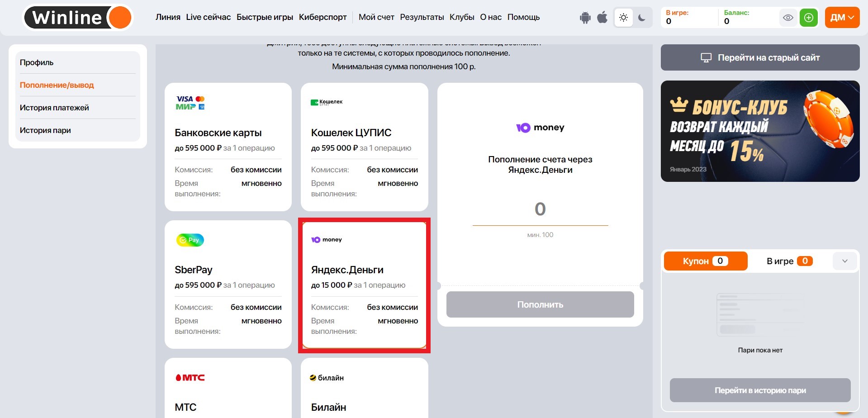Select the Visa/MIR bank cards logo

[x=190, y=103]
